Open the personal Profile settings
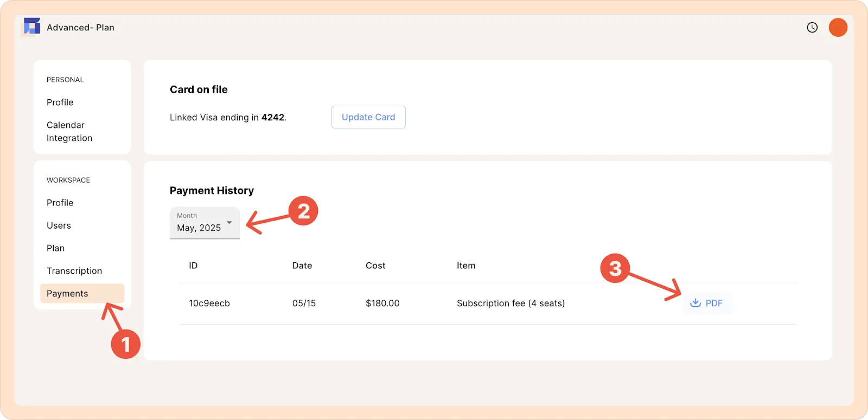 pyautogui.click(x=60, y=102)
